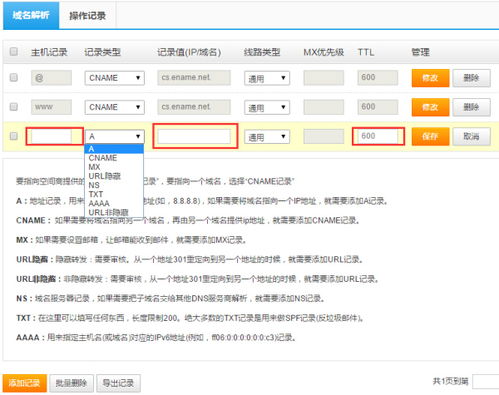Check the box for the @ record row
Screen dimensions: 499x395
(14, 77)
